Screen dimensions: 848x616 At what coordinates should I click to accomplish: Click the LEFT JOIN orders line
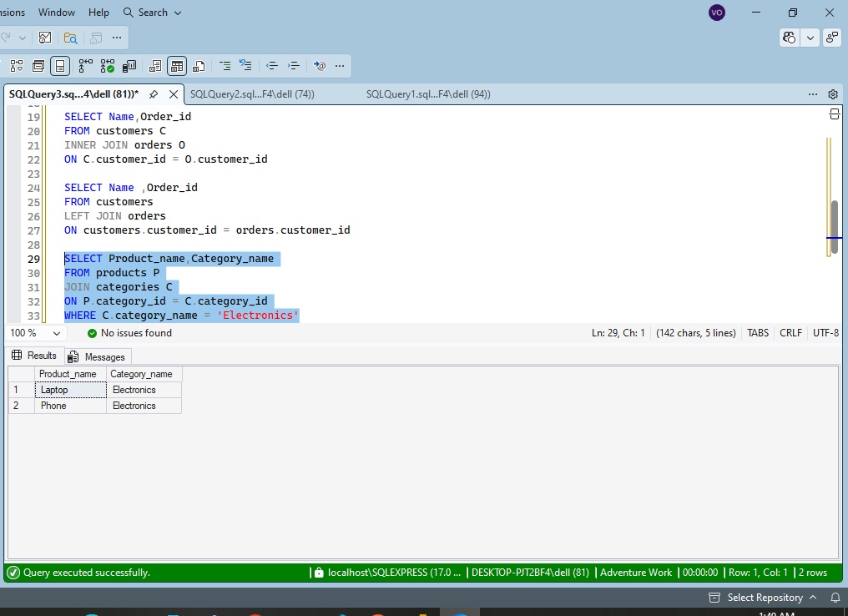[115, 216]
